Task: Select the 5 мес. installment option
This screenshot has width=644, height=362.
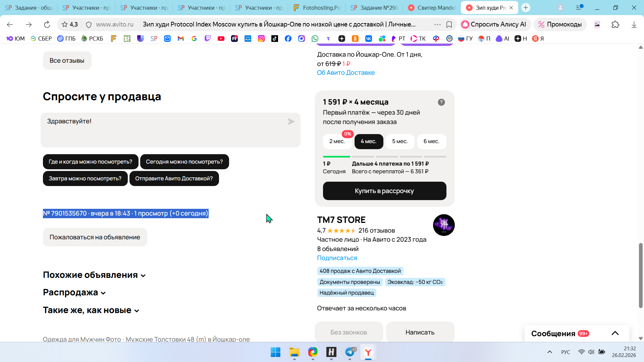Action: [x=400, y=141]
